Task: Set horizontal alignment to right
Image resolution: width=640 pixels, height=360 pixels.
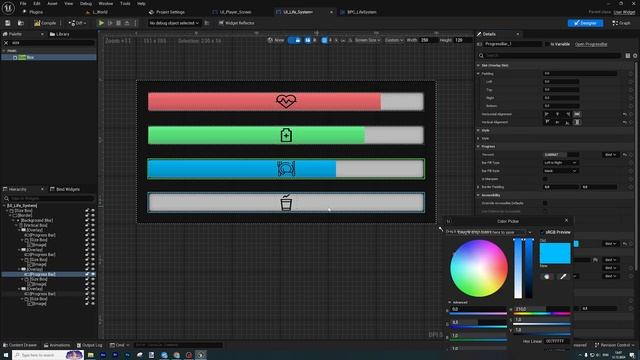Action: [567, 114]
